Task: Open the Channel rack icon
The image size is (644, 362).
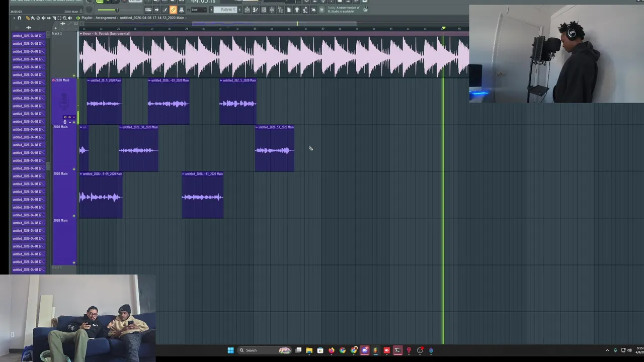Action: click(264, 10)
